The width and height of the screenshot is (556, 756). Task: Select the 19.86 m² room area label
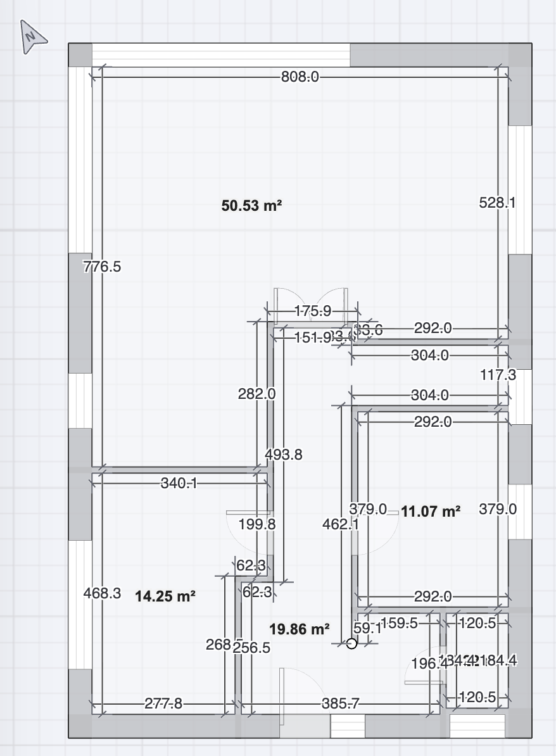click(299, 629)
